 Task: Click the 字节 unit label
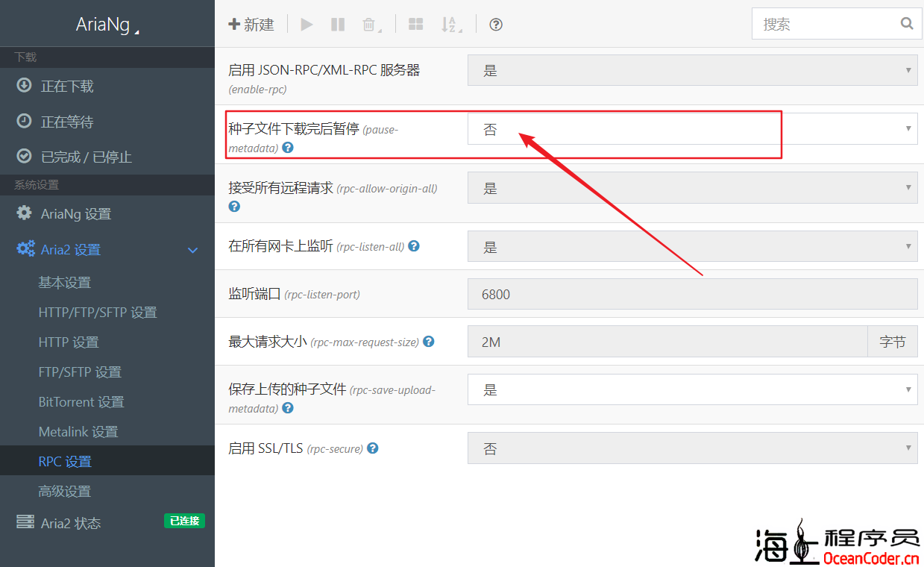click(x=893, y=342)
